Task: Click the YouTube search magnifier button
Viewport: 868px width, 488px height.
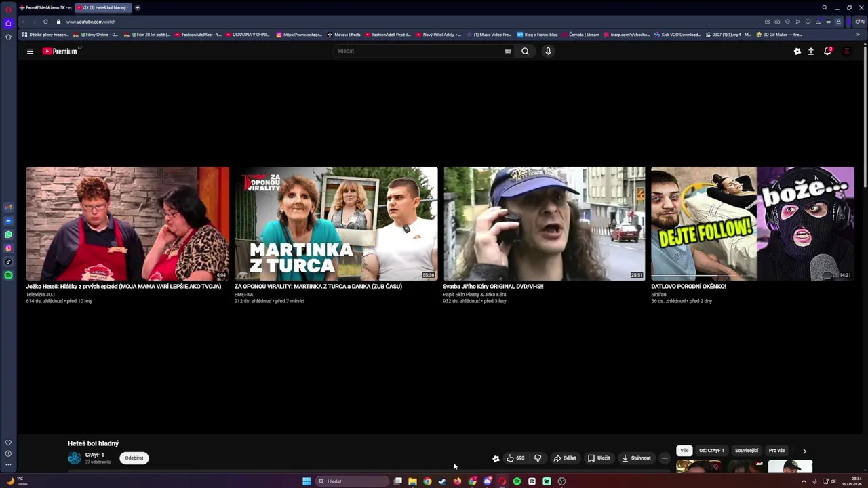Action: point(525,51)
